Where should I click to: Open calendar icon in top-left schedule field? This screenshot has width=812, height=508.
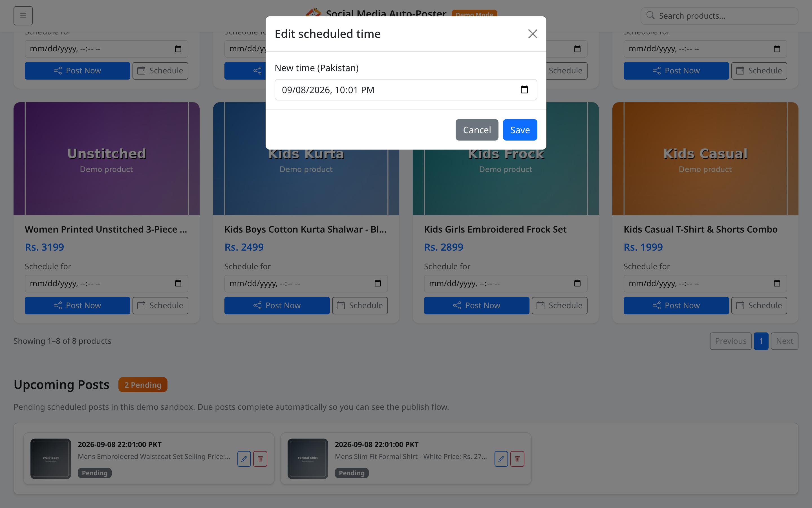(178, 49)
